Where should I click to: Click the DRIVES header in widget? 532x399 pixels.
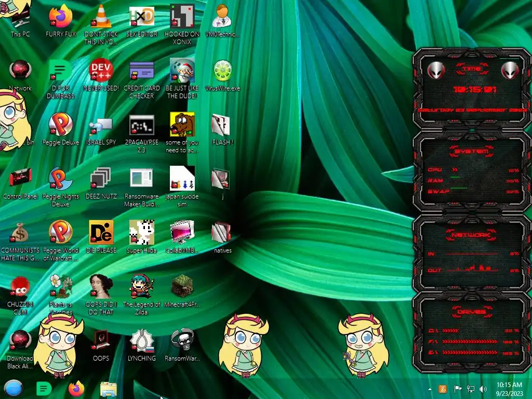point(471,312)
